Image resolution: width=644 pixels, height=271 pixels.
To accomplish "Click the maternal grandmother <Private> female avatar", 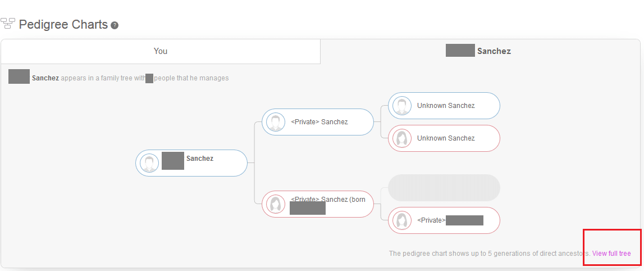I will coord(401,220).
